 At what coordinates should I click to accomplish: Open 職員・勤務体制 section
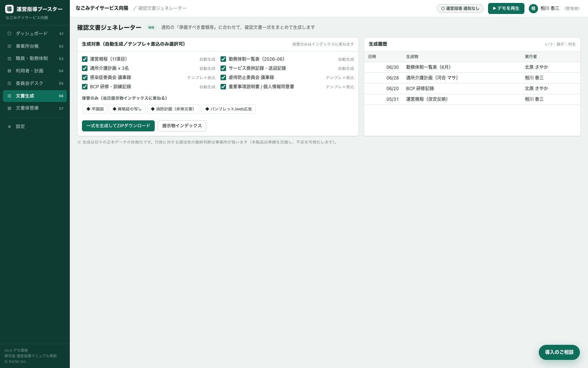click(35, 59)
